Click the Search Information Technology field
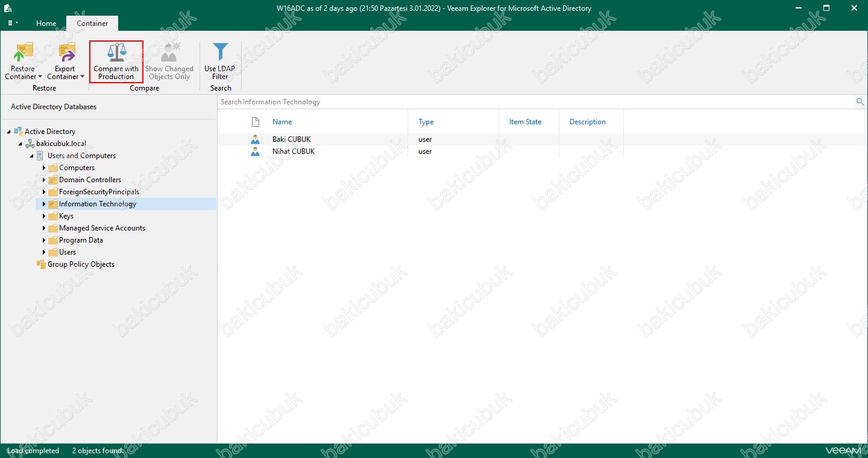Screen dimensions: 868x458 536,102
